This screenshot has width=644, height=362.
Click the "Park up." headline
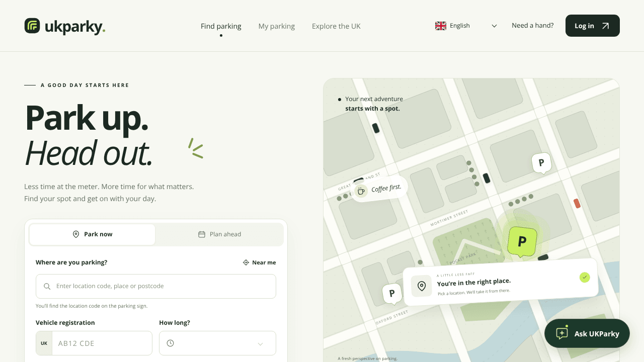point(87,118)
